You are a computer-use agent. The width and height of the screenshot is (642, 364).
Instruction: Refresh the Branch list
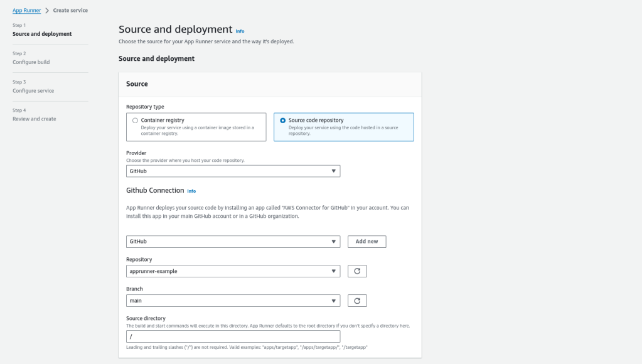point(357,301)
